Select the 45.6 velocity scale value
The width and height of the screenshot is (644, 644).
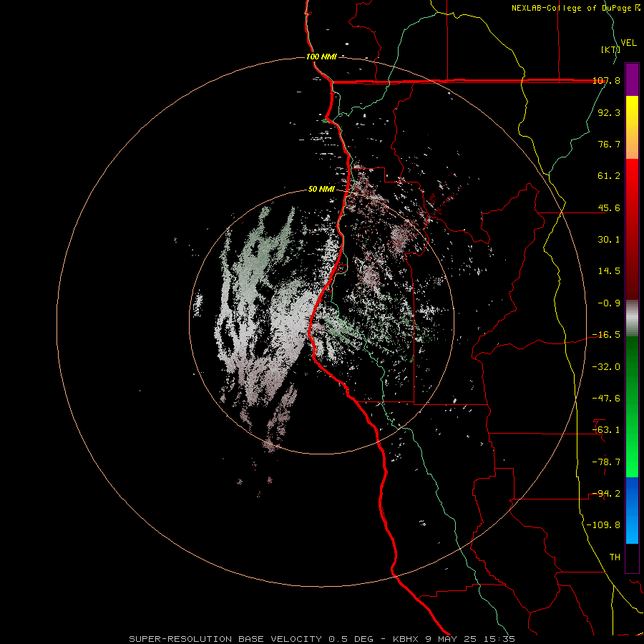[609, 208]
